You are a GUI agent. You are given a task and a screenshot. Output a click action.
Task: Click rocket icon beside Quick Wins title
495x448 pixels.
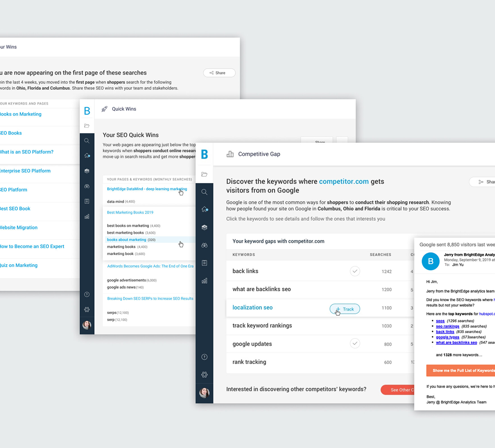click(x=104, y=109)
